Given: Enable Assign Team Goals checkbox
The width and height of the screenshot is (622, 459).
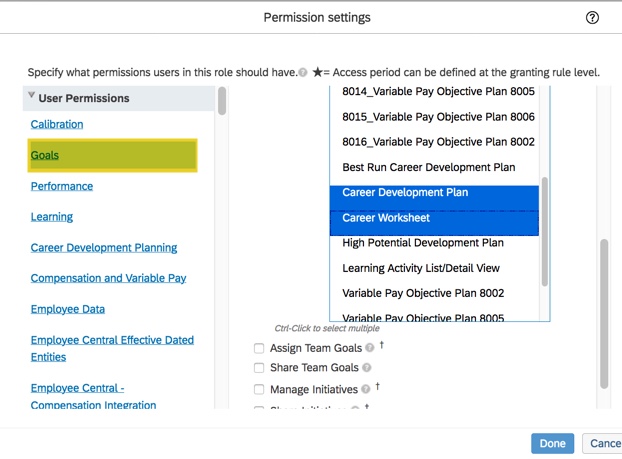Looking at the screenshot, I should (259, 349).
